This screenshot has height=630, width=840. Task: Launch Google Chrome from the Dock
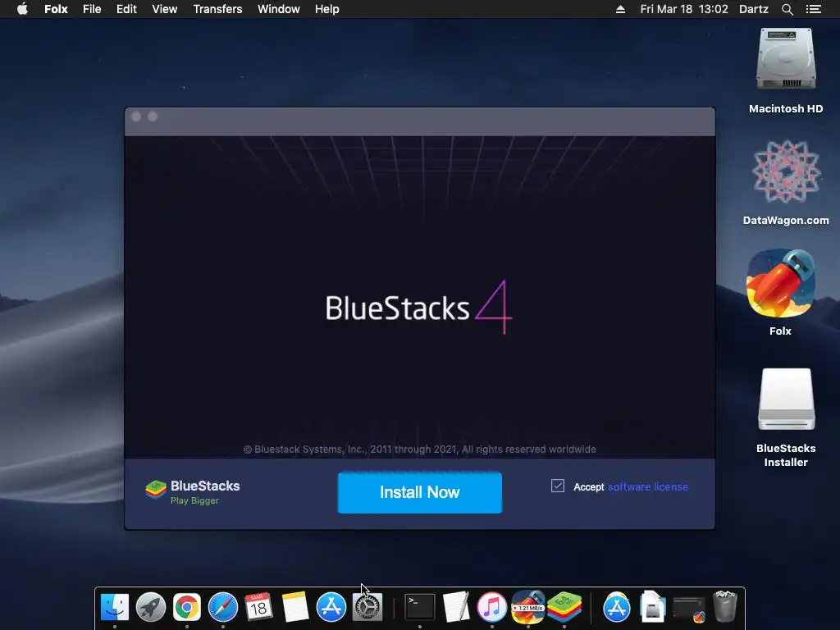186,608
